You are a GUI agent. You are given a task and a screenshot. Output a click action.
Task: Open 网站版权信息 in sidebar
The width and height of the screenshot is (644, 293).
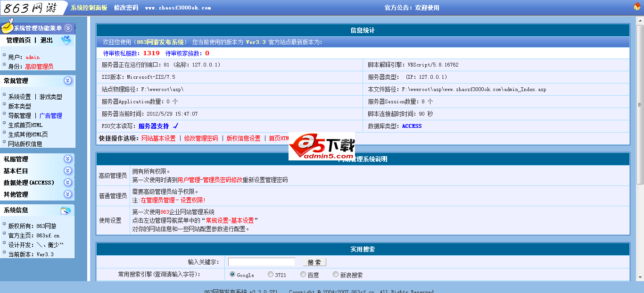tap(25, 144)
